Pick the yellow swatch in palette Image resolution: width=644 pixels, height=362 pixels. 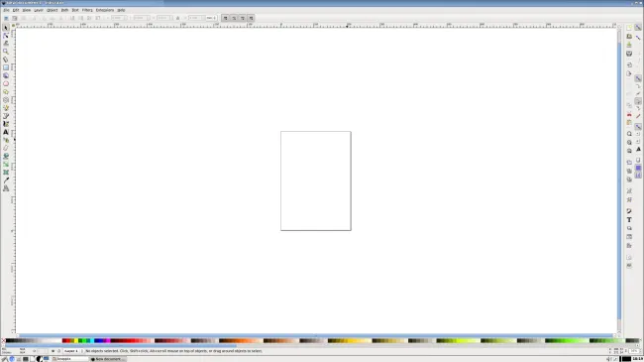(76, 340)
